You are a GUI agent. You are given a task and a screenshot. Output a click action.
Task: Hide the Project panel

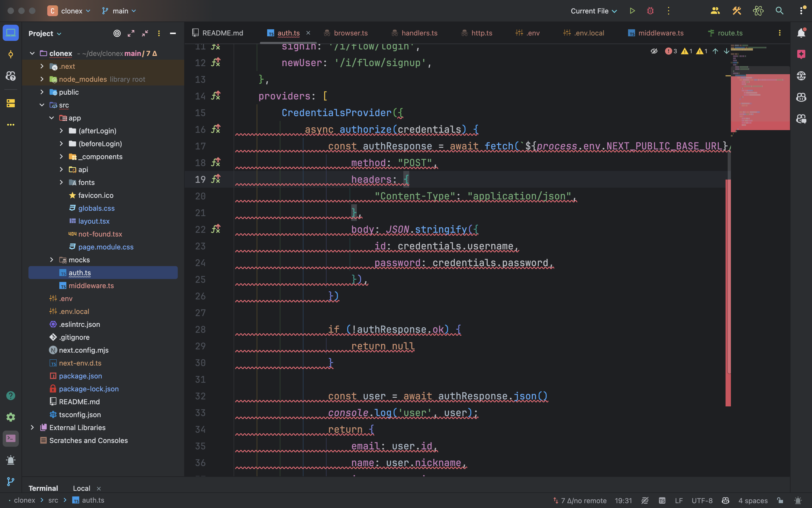[x=173, y=33]
